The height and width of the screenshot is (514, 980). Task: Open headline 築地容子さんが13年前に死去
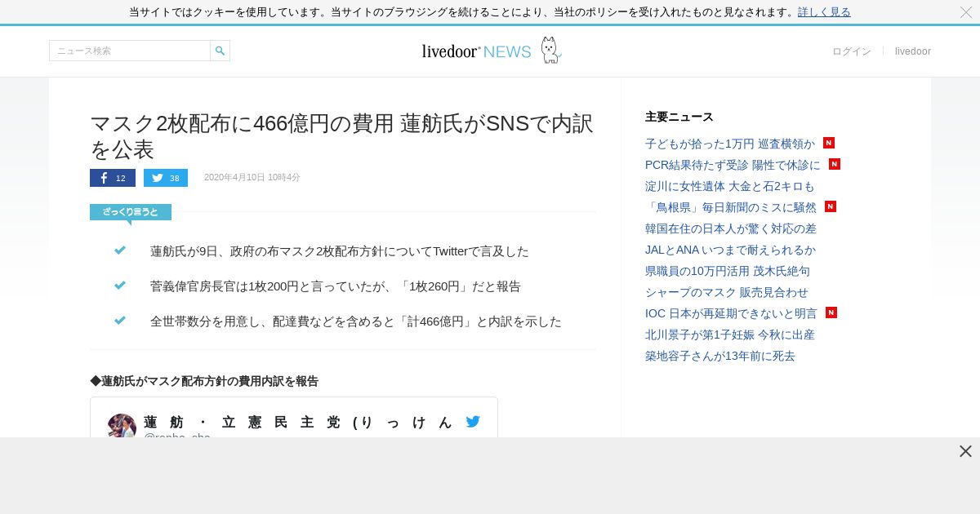pyautogui.click(x=720, y=356)
